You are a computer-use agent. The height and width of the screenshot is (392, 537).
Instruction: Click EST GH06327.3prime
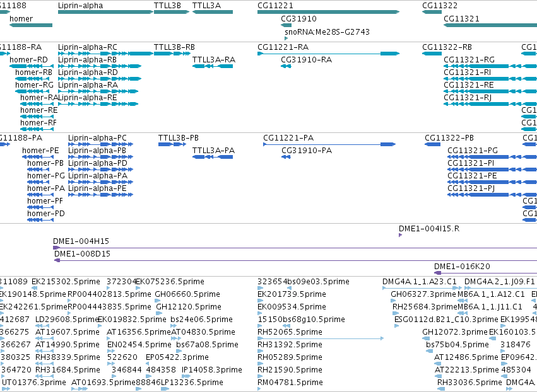point(423,294)
